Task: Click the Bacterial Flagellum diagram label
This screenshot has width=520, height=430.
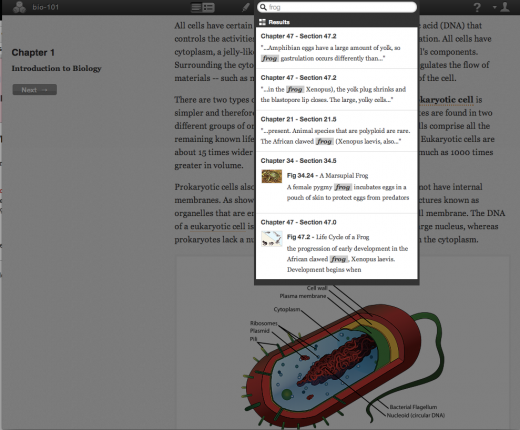Action: 413,407
